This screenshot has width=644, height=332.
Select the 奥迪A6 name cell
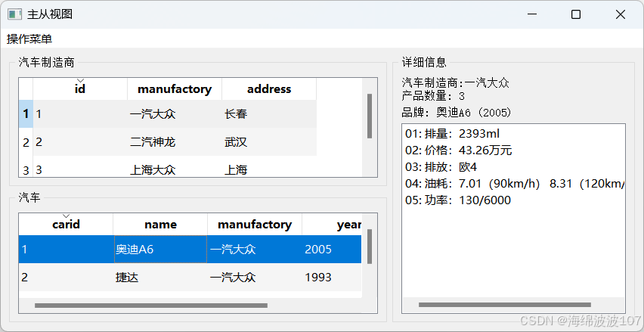[160, 249]
